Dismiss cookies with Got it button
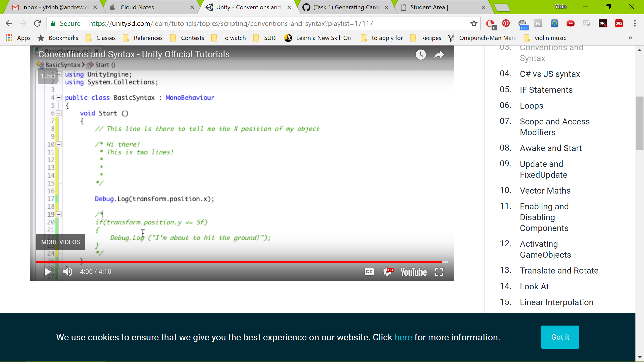 click(560, 337)
